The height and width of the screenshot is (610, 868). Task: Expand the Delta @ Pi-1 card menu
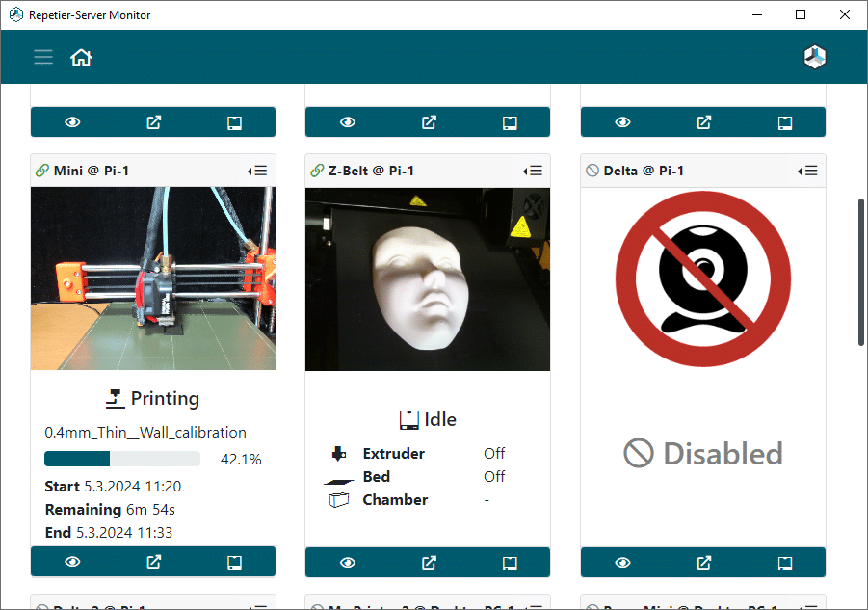pos(807,171)
